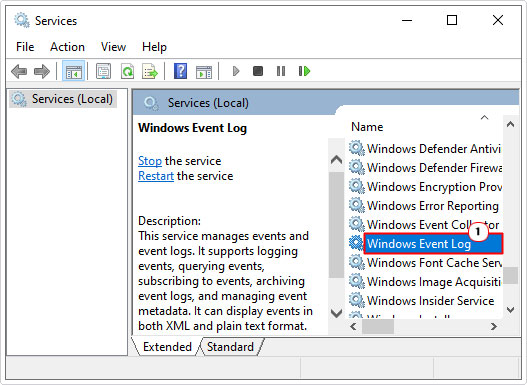Select Windows Defender Antivirus service row
The width and height of the screenshot is (527, 385).
point(424,148)
